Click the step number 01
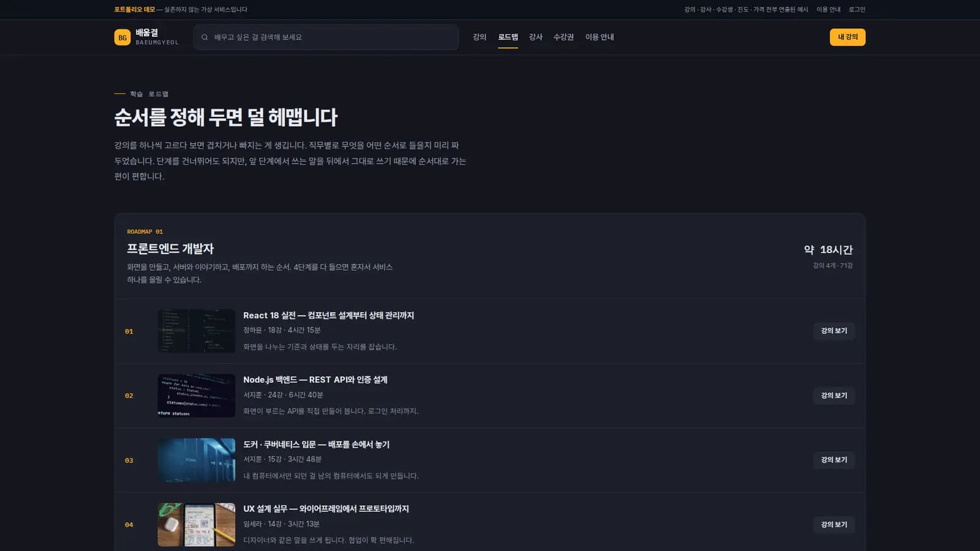This screenshot has height=551, width=980. pyautogui.click(x=129, y=331)
